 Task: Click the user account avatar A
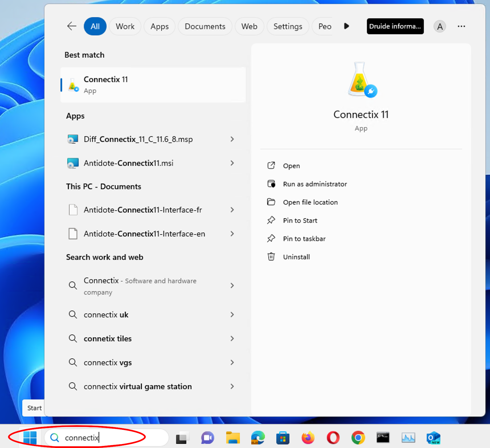[440, 27]
